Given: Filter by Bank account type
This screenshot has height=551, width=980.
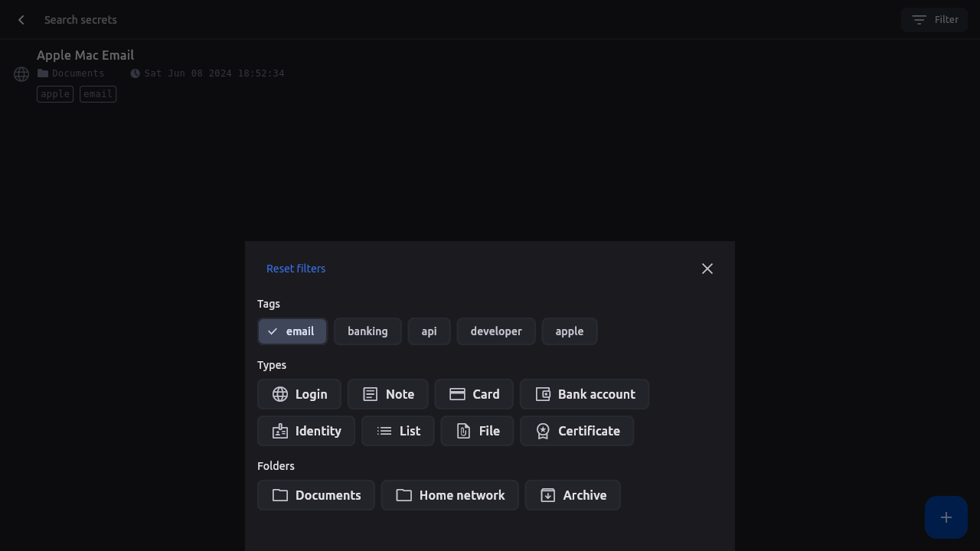Looking at the screenshot, I should click(584, 394).
